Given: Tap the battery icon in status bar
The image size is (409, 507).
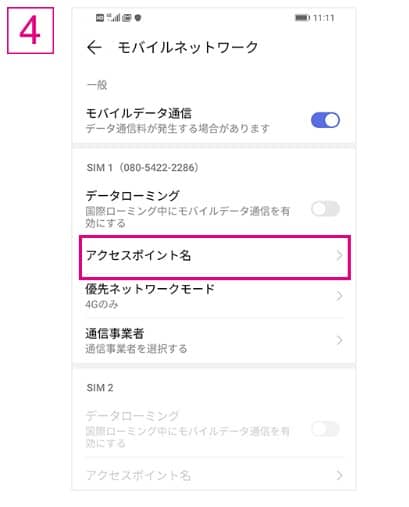Looking at the screenshot, I should pos(302,17).
